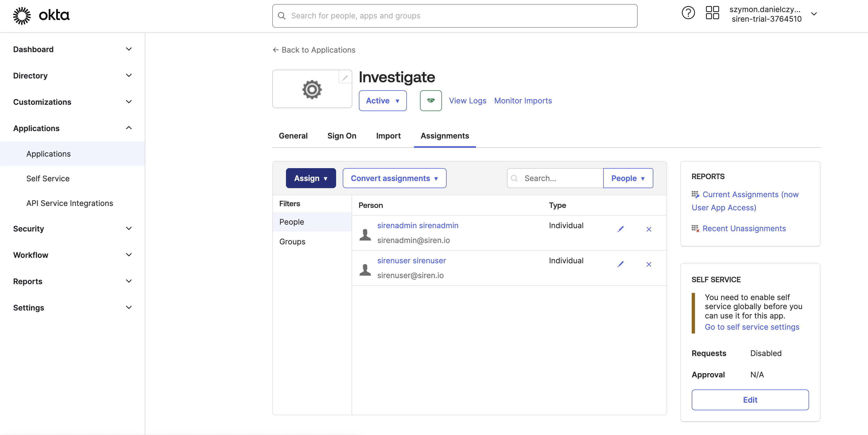Click the Current Assignments report icon

tap(696, 194)
